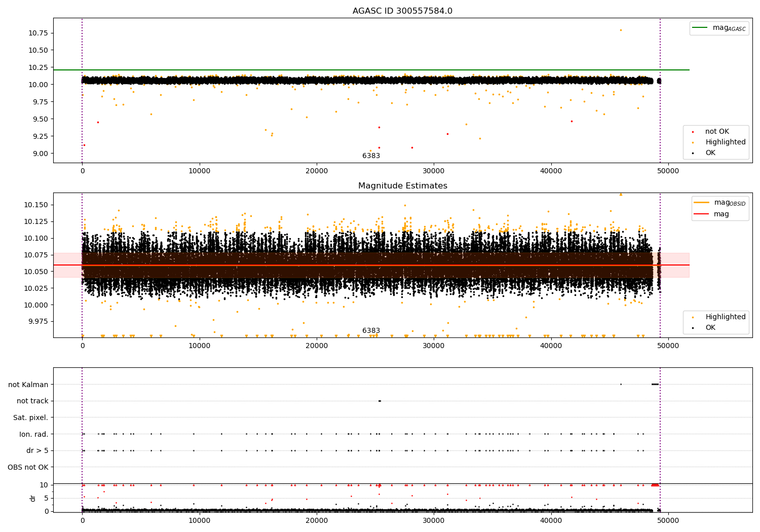Click the orange outlier point near magnitude 10.79
This screenshot has height=532, width=760.
tap(621, 30)
